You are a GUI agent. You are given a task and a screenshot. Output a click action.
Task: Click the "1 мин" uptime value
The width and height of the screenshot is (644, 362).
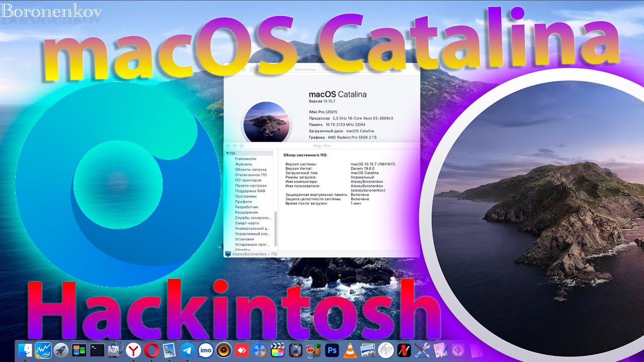tap(356, 203)
